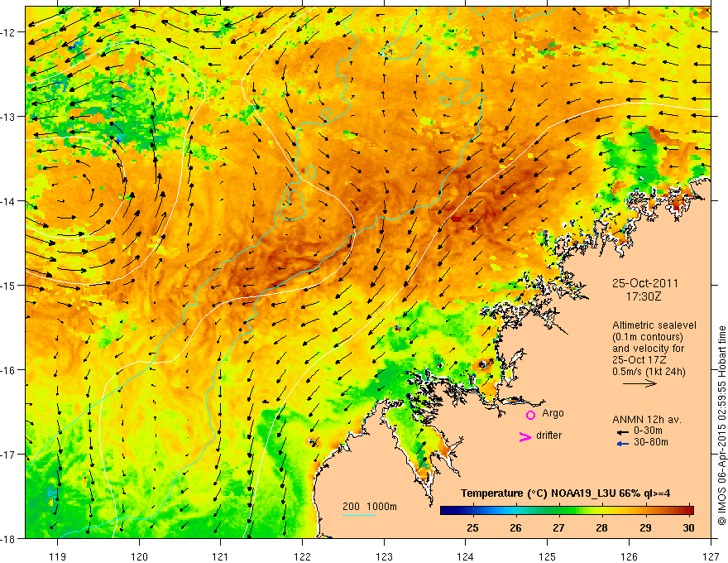
Task: Click the latitude axis label -16
Action: [x=8, y=370]
